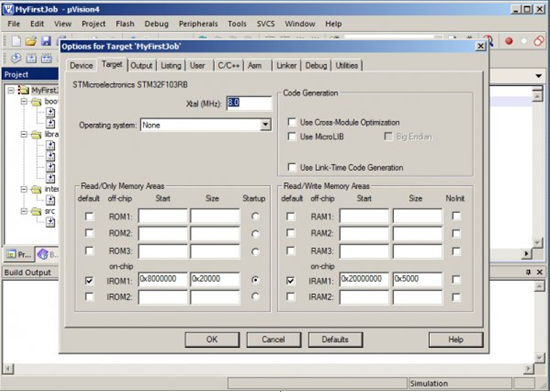Switch to the C/C++ tab
The image size is (550, 392).
(229, 66)
